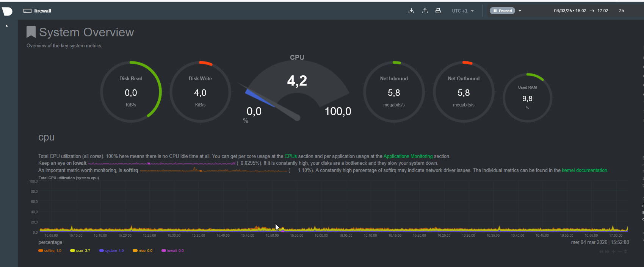Expand the collapsed left sidebar chevron
The width and height of the screenshot is (644, 267).
[x=7, y=26]
